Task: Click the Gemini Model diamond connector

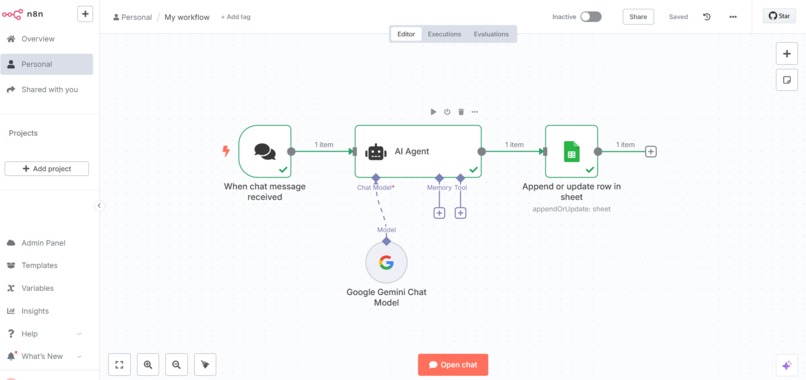Action: click(x=386, y=241)
